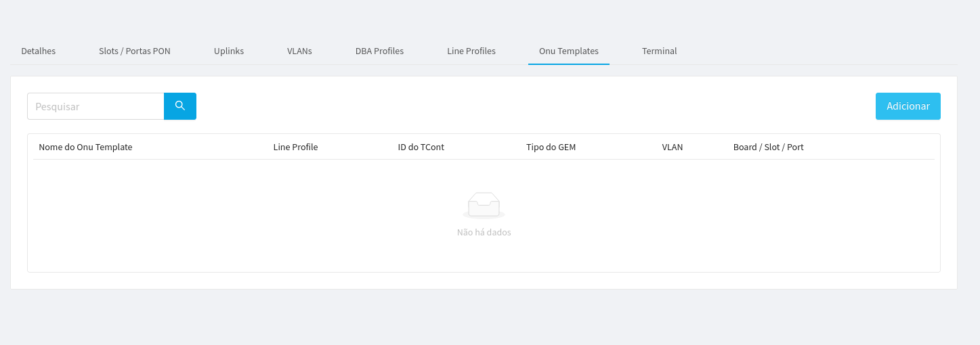Click the Não há dados message
The width and height of the screenshot is (980, 345).
(x=484, y=232)
